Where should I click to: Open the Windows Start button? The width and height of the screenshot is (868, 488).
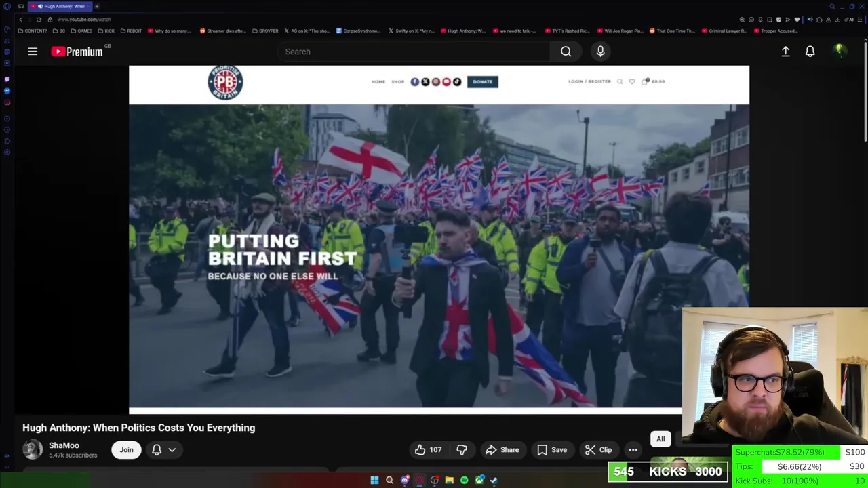374,480
